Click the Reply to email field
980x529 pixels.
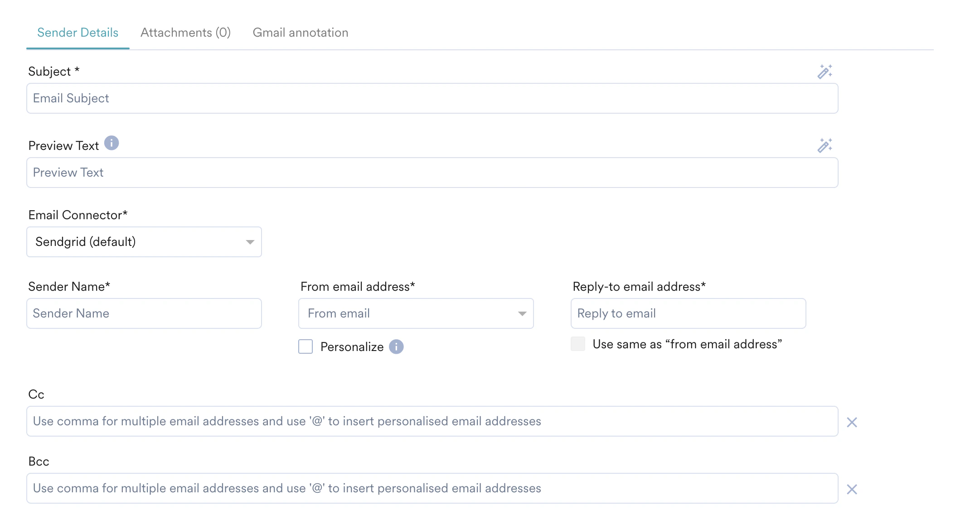pos(688,313)
